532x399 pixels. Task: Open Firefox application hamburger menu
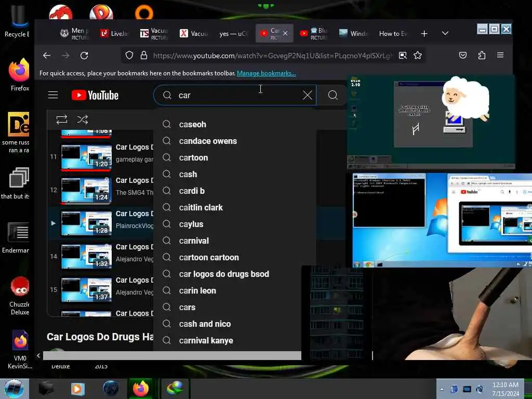[x=500, y=55]
